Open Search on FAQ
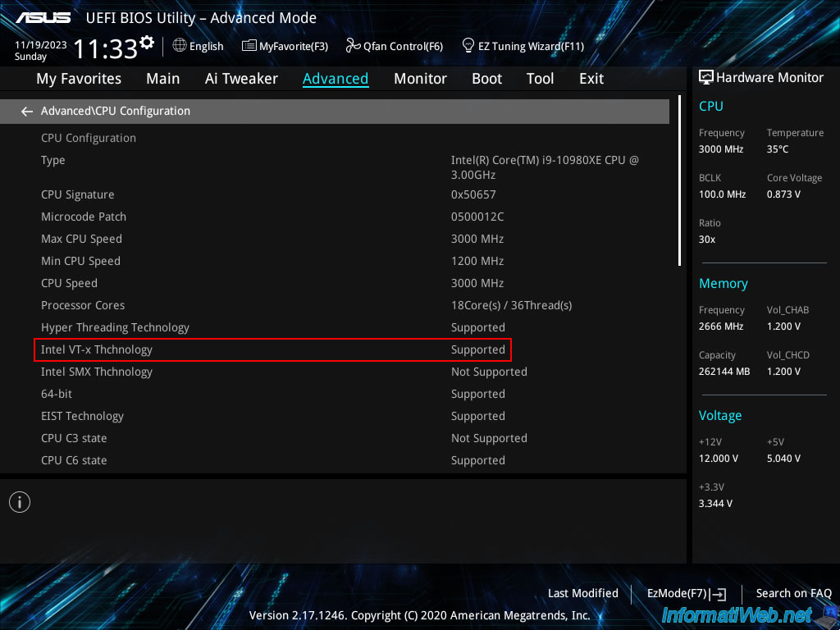 (793, 593)
